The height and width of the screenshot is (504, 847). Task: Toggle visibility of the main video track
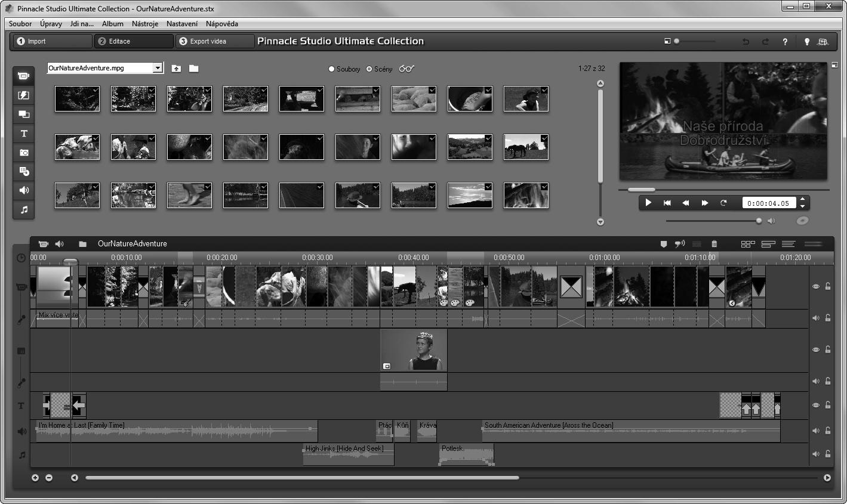(816, 287)
